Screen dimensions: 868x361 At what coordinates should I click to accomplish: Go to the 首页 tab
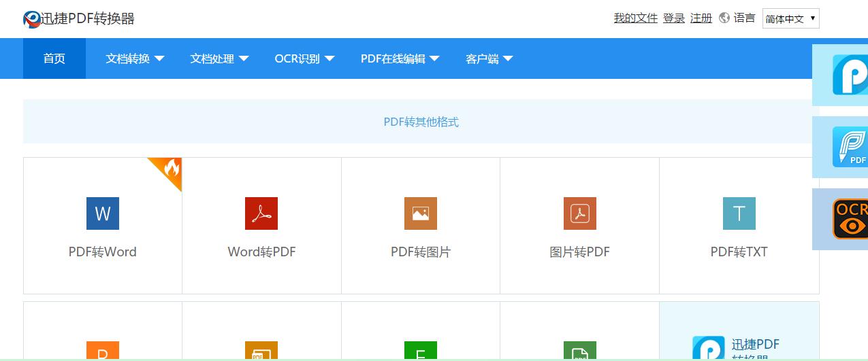click(54, 58)
